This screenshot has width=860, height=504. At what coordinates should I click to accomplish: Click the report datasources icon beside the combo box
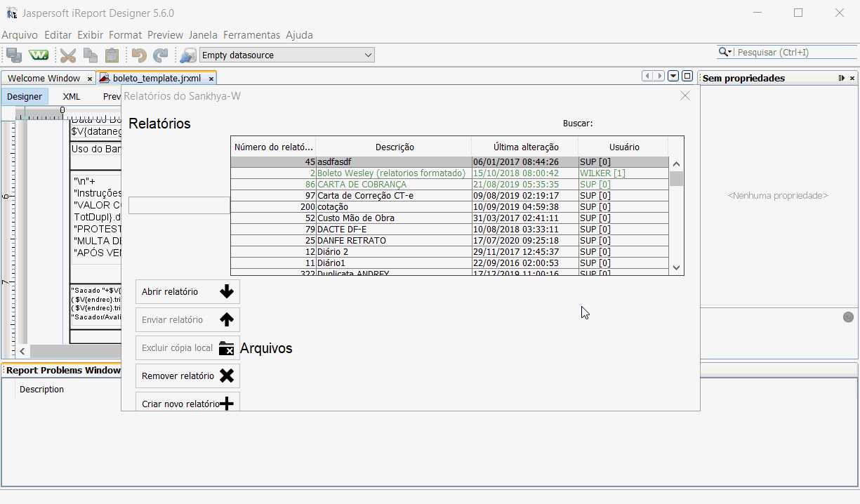click(188, 55)
